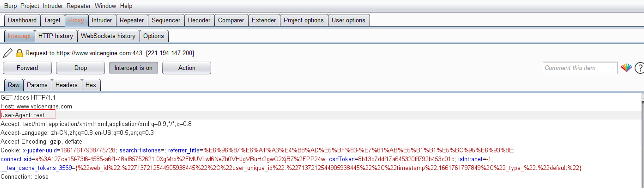Open the colorful highlight color picker
The width and height of the screenshot is (644, 188).
(626, 68)
